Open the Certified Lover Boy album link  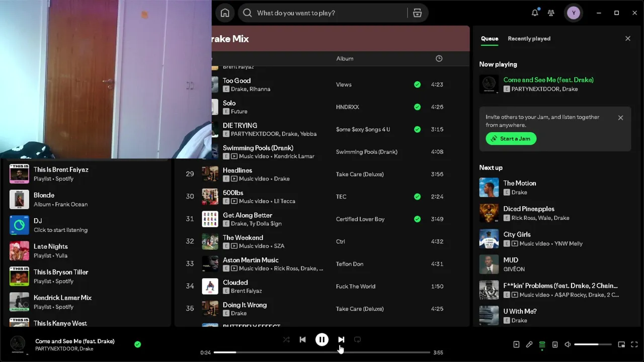(360, 219)
